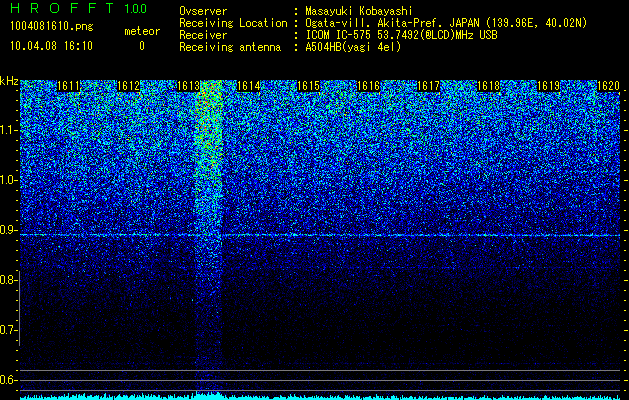
Task: Click the 0.6 frequency axis label
Action: [7, 380]
